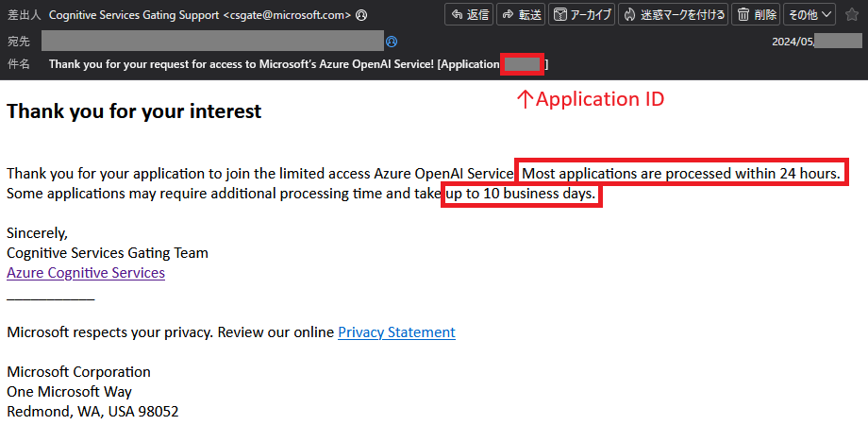Click the sender name Cognitive Services Gating Support
Viewport: 868px width, 425px height.
tap(135, 15)
